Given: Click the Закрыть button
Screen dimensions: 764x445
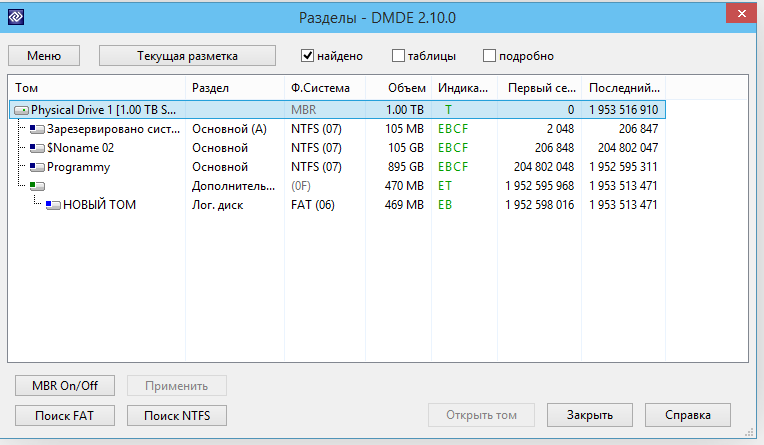Looking at the screenshot, I should click(590, 415).
